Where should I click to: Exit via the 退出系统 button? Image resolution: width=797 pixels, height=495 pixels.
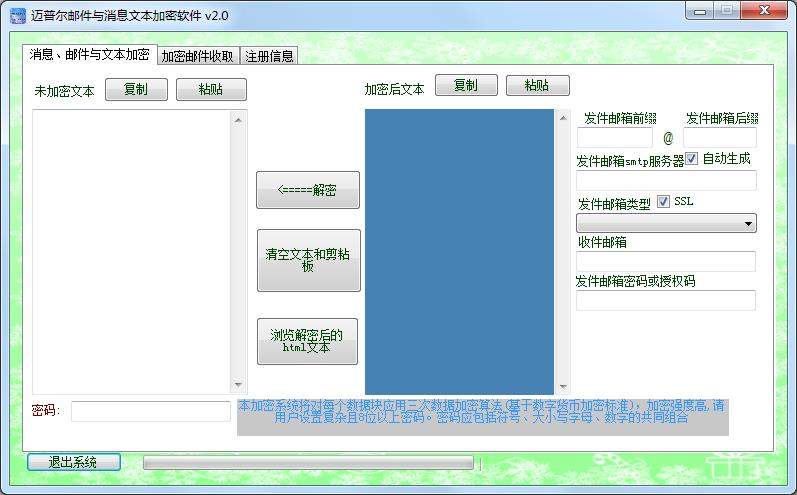point(73,462)
